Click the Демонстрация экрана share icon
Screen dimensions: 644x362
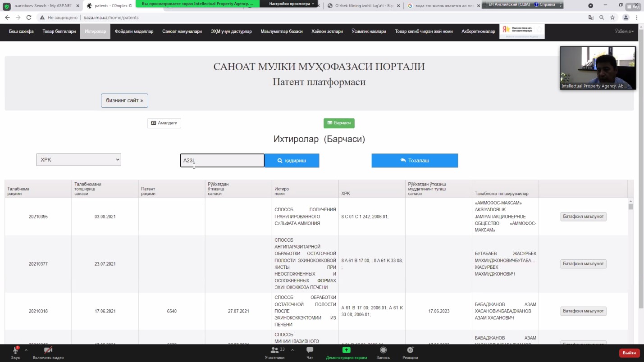pos(346,350)
